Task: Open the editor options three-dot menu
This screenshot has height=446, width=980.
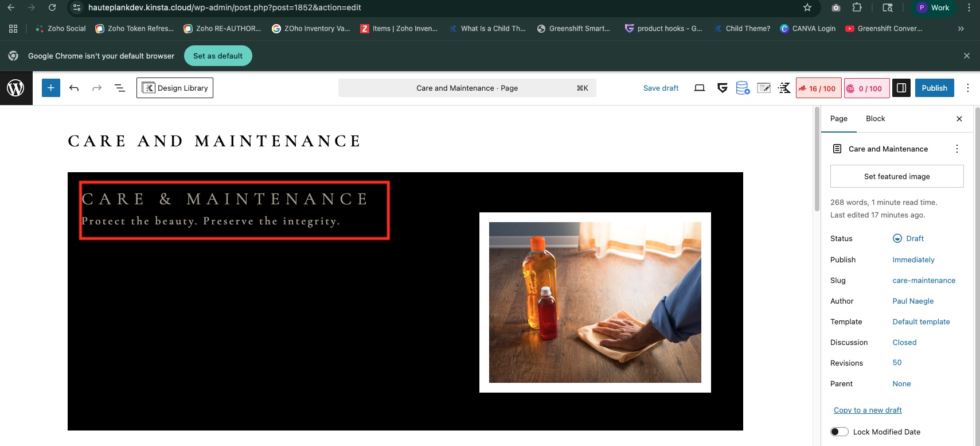Action: click(968, 88)
